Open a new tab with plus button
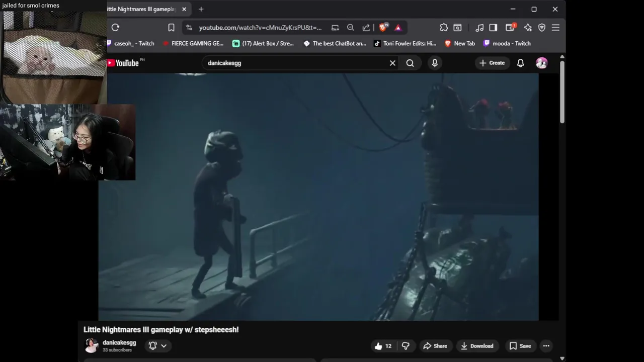644x362 pixels. click(201, 9)
